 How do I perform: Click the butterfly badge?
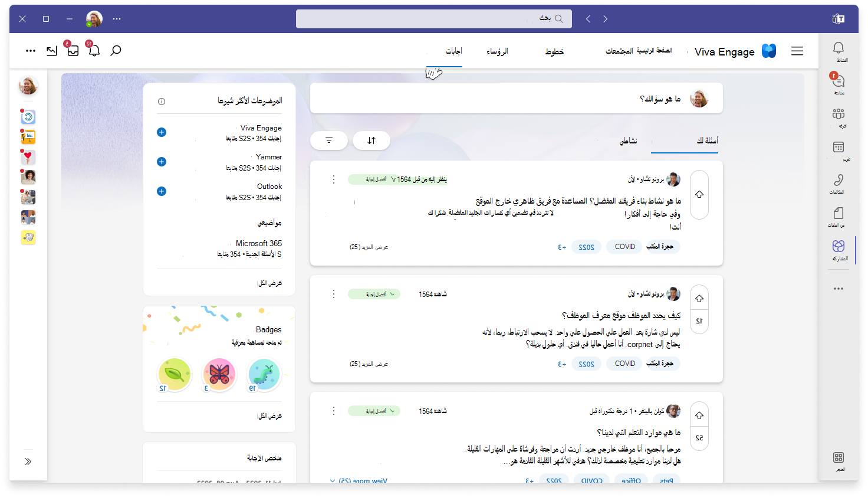219,374
